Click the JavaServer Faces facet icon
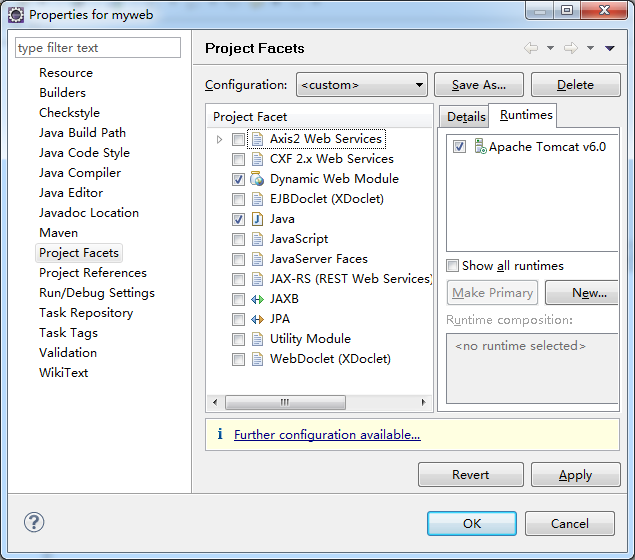 (x=257, y=259)
